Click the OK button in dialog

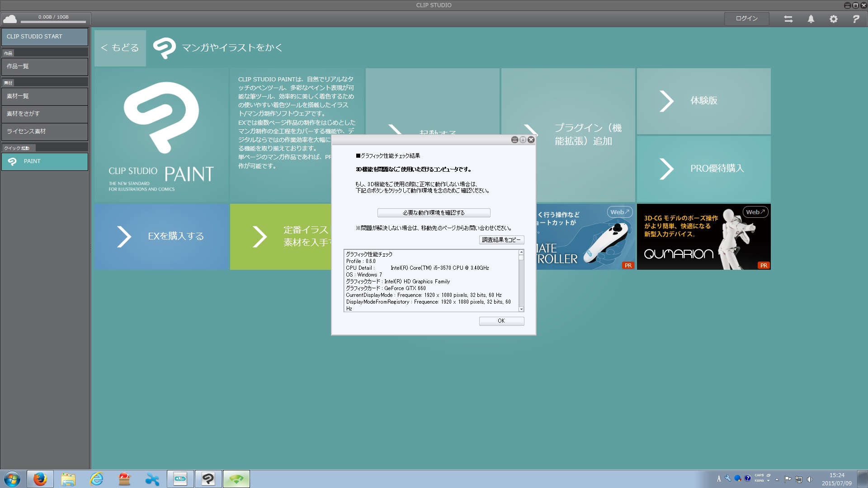point(501,321)
